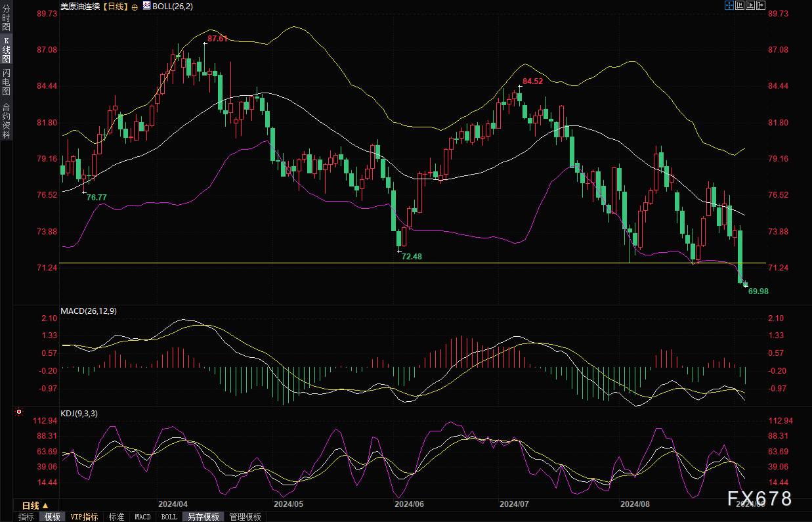Apply the MACD template in bottom bar
The image size is (812, 522).
coord(142,517)
